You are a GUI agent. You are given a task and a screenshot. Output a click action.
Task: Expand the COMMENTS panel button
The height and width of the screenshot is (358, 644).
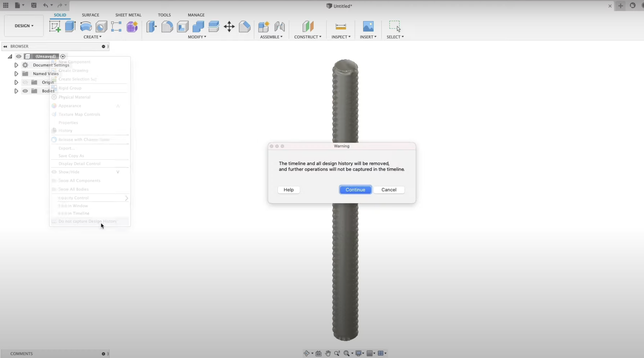pos(103,354)
